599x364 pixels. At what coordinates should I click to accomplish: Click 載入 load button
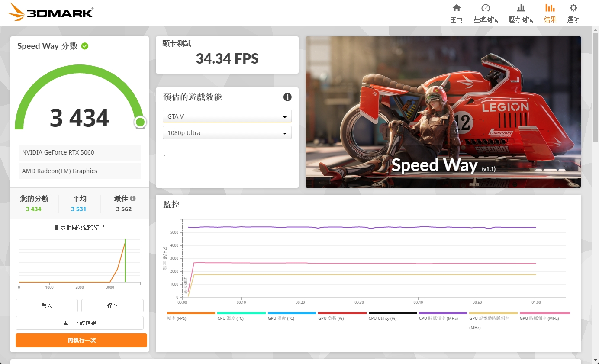[x=47, y=306]
